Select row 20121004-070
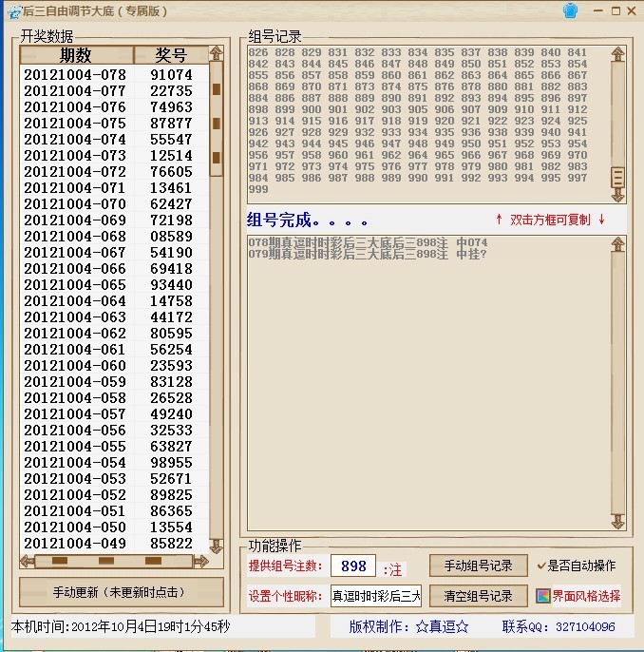This screenshot has width=644, height=652. tap(114, 203)
